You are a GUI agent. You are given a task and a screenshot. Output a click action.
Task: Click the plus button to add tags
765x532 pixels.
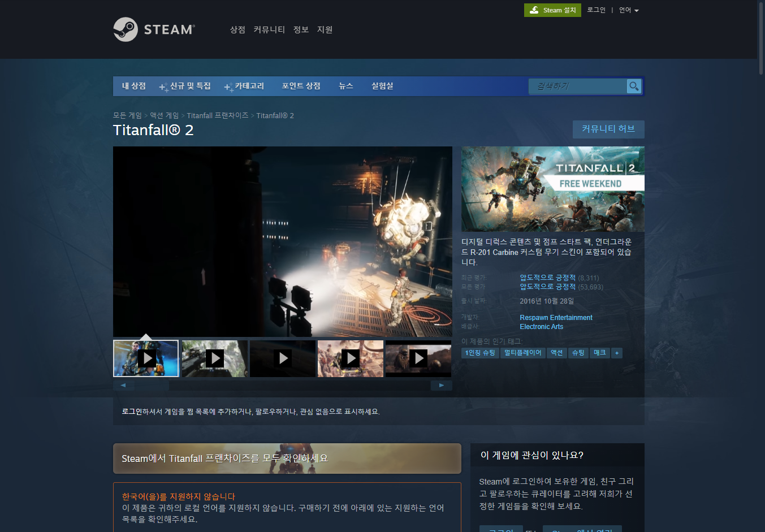(x=617, y=353)
